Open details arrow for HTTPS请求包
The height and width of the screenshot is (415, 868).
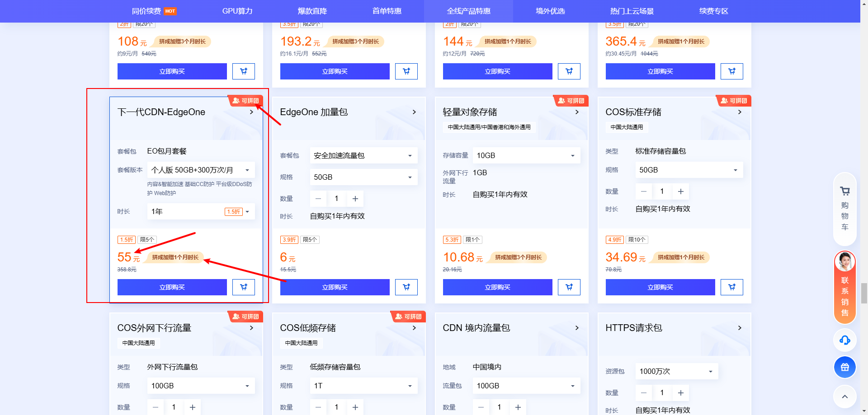pyautogui.click(x=740, y=328)
